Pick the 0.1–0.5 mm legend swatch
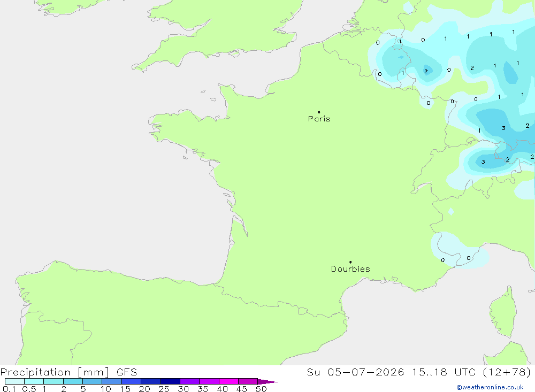 (14, 381)
